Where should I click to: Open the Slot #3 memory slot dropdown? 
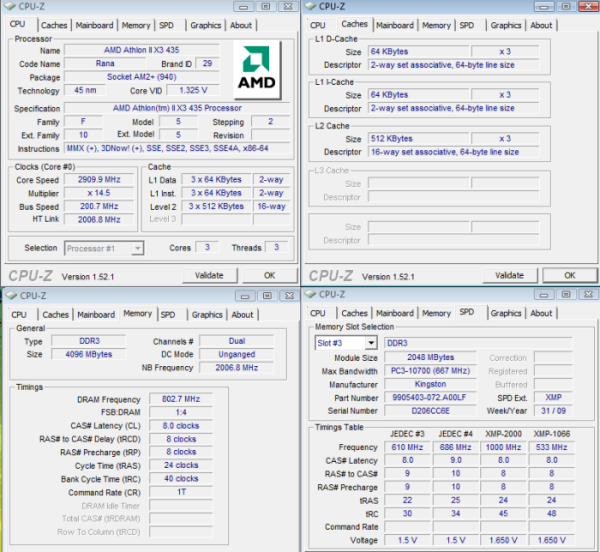[346, 343]
